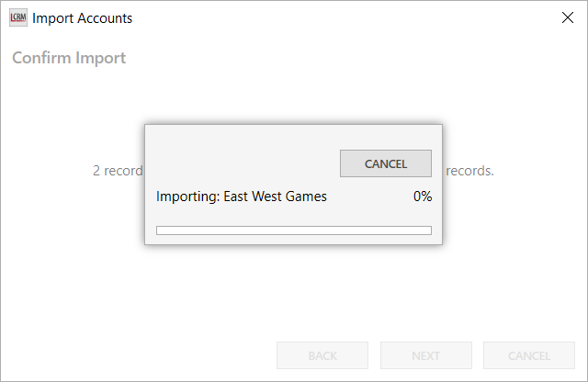
Task: Cancel the import in the progress dialog
Action: tap(385, 163)
